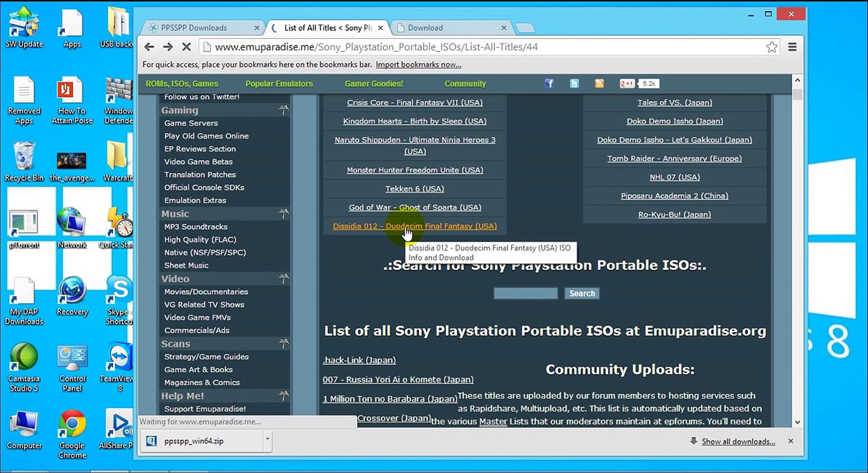868x473 pixels.
Task: Open the Camtasia Studio 5 desktop icon
Action: (24, 367)
